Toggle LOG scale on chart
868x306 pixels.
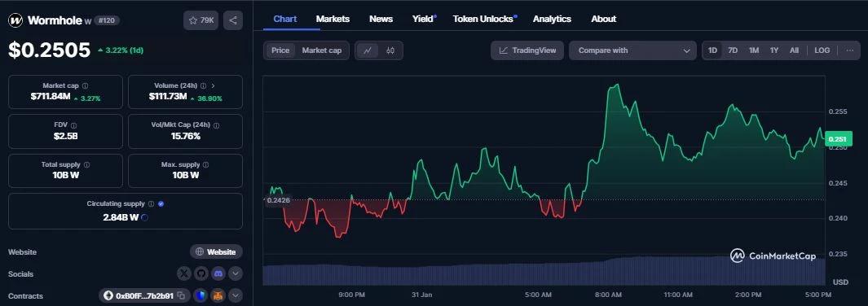pos(822,50)
